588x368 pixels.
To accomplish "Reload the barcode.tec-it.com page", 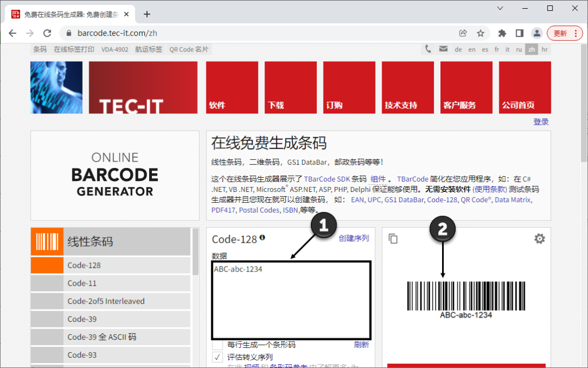I will point(47,33).
